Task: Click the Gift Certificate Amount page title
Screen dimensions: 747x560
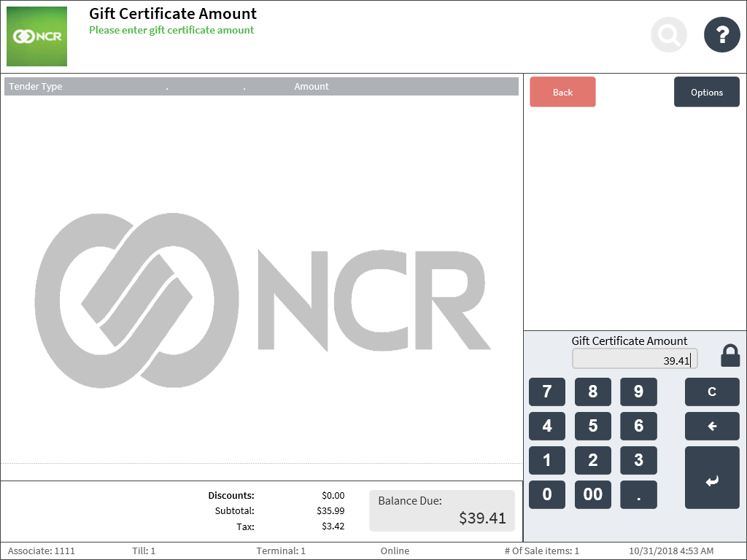Action: click(173, 14)
